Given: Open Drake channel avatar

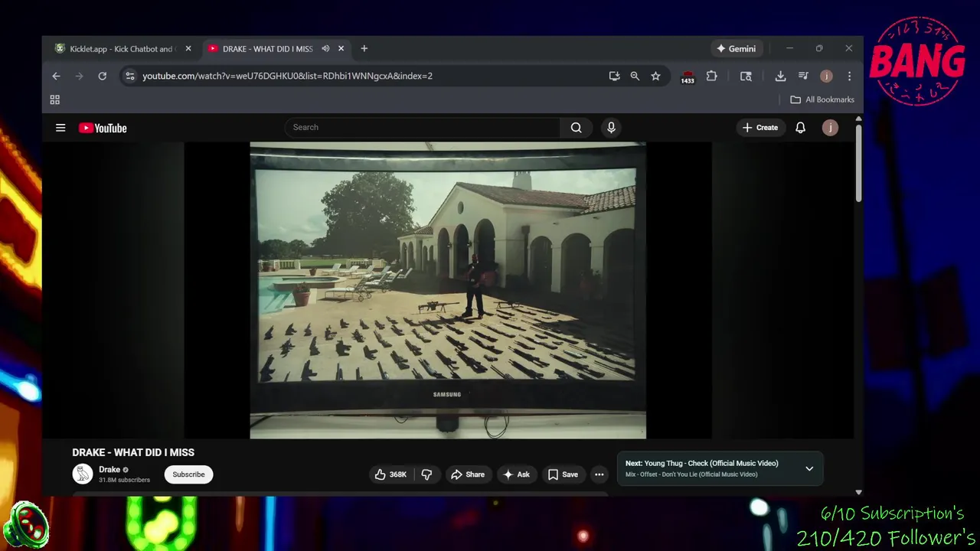Looking at the screenshot, I should pyautogui.click(x=82, y=474).
